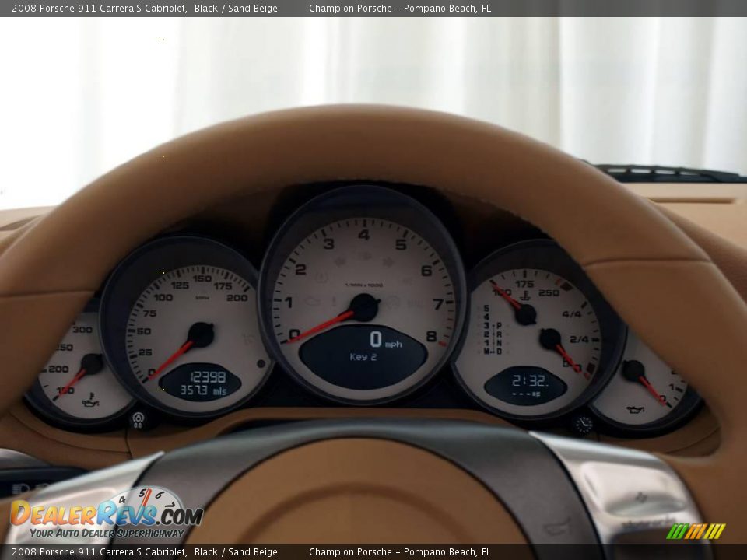Viewport: 747px width, 560px height.
Task: Click the 100 mark on the speedometer
Action: pos(163,298)
